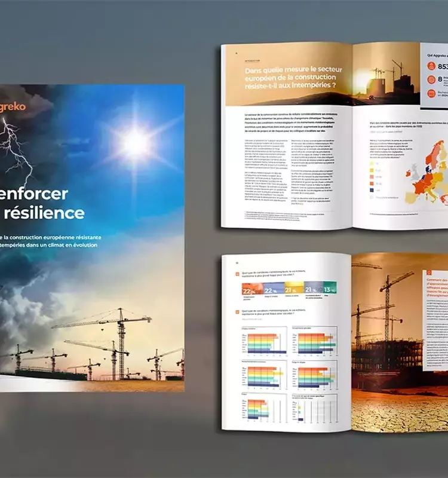Click the orange icon beside the '8' figure
The image size is (448, 478).
431,79
